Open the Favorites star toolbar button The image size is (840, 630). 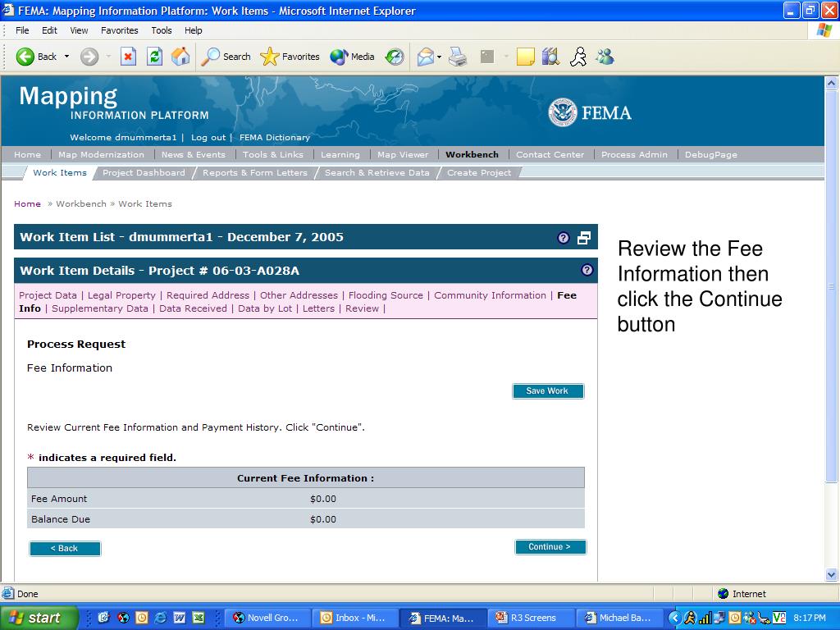point(290,57)
